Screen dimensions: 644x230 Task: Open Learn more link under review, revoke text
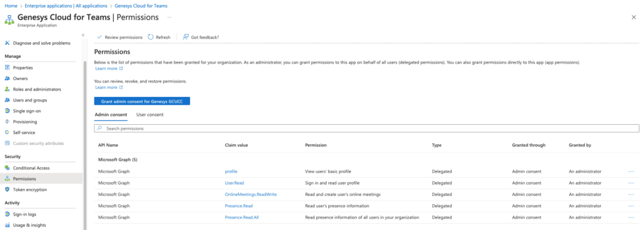109,87
